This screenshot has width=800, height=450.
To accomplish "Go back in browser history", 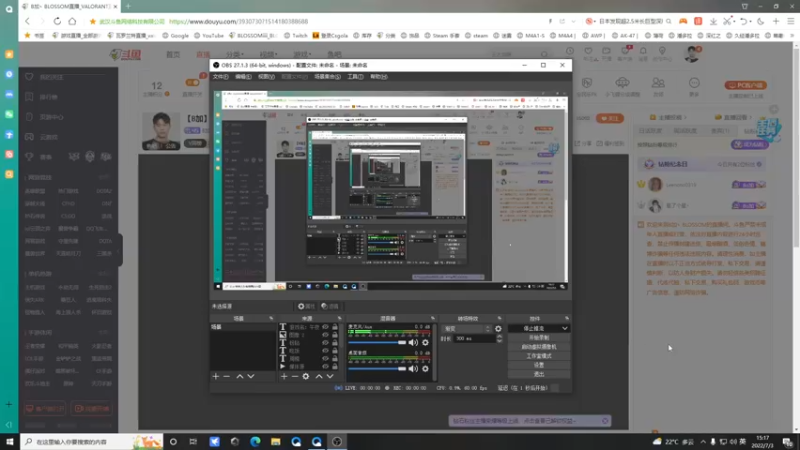I will point(27,21).
